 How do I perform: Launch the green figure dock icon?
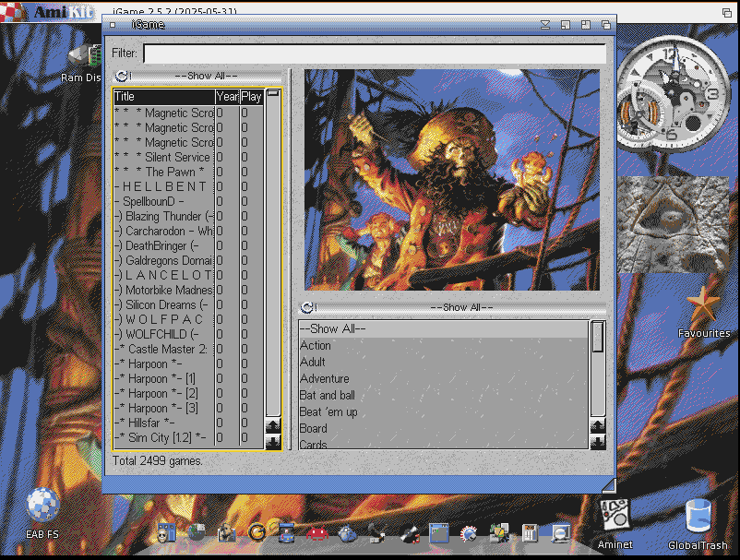[x=499, y=532]
